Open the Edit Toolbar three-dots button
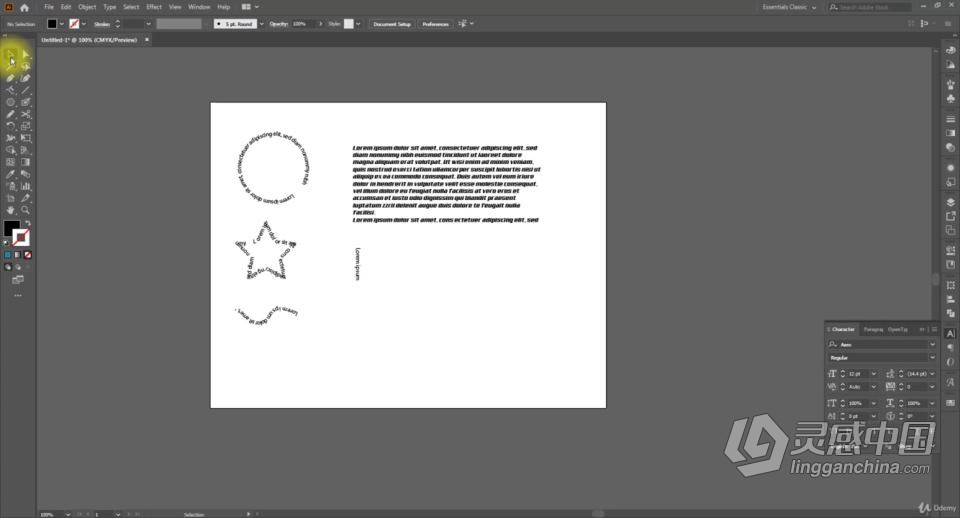Viewport: 960px width, 518px height. (18, 295)
